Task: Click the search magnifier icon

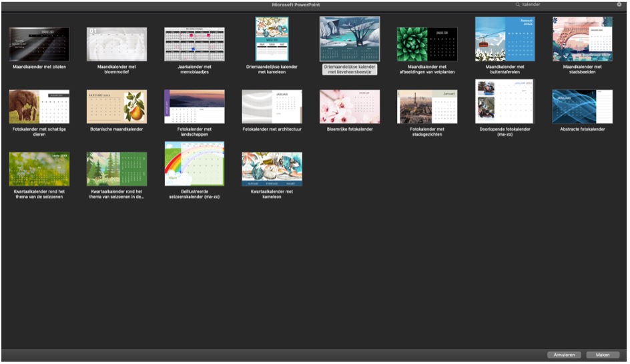Action: coord(518,5)
